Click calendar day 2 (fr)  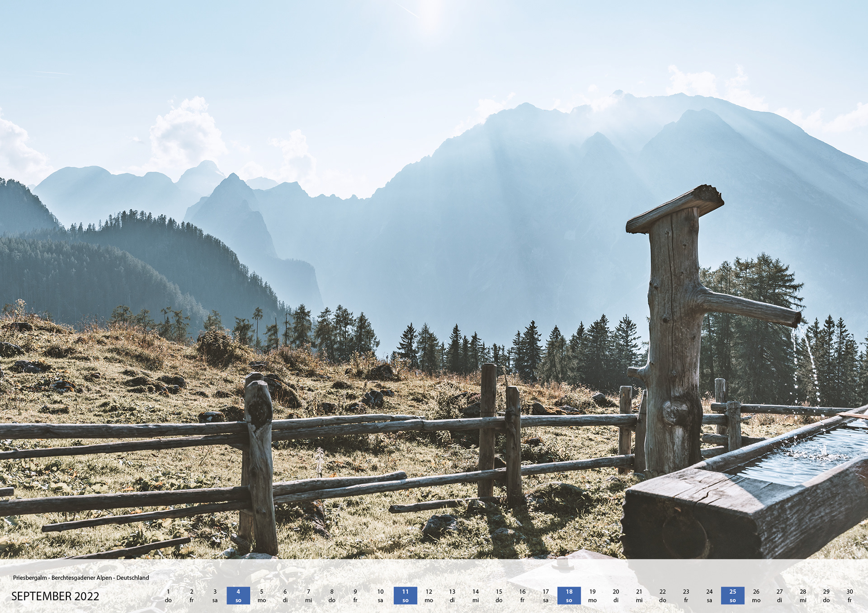[192, 595]
